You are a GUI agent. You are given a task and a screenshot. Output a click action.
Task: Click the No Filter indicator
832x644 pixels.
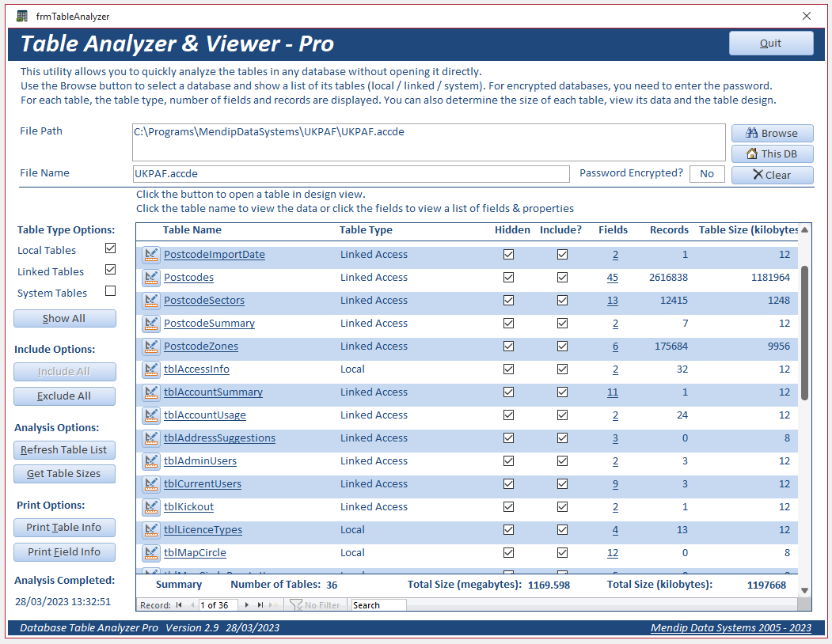315,605
